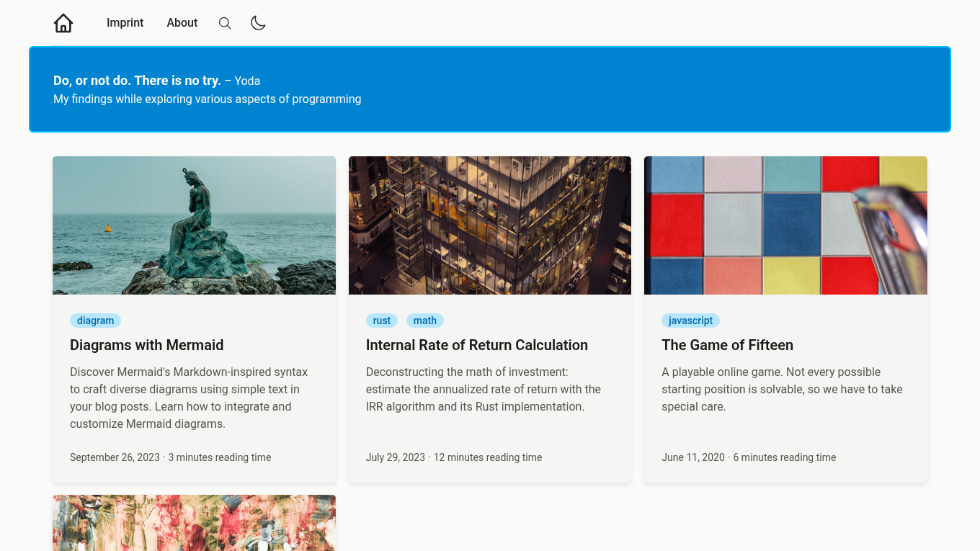Open the 'Diagrams with Mermaid' post
980x551 pixels.
(x=146, y=345)
